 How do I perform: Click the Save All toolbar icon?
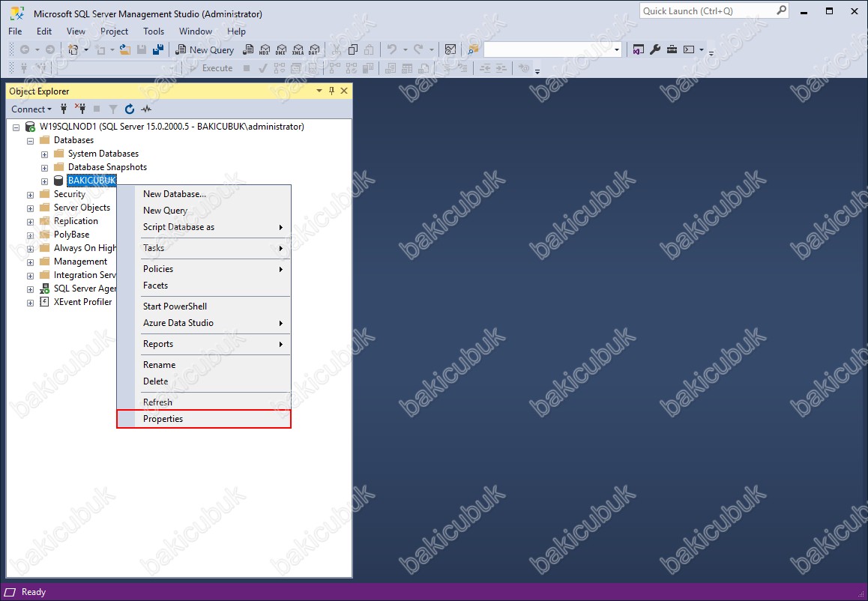click(157, 49)
